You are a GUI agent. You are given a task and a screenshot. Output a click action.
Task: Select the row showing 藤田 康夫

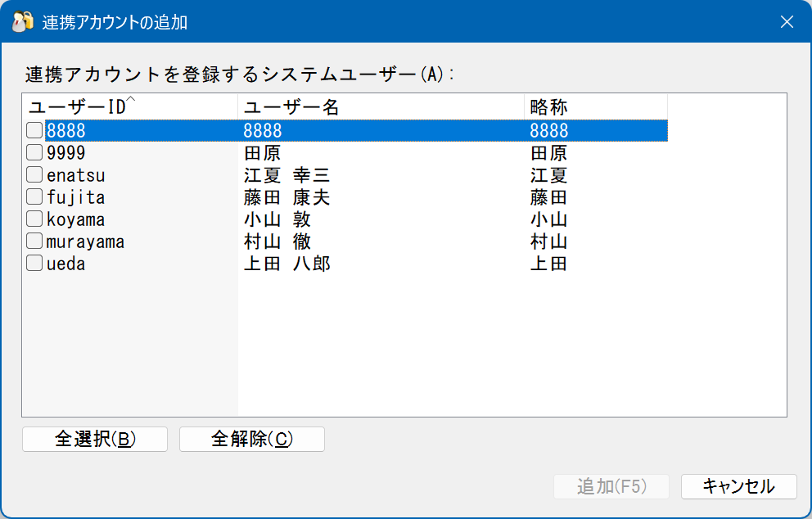tap(327, 196)
